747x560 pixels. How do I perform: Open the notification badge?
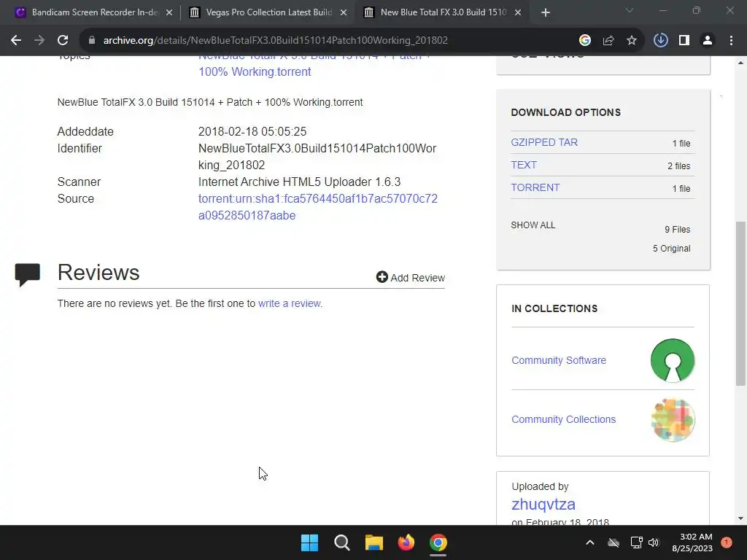coord(727,542)
